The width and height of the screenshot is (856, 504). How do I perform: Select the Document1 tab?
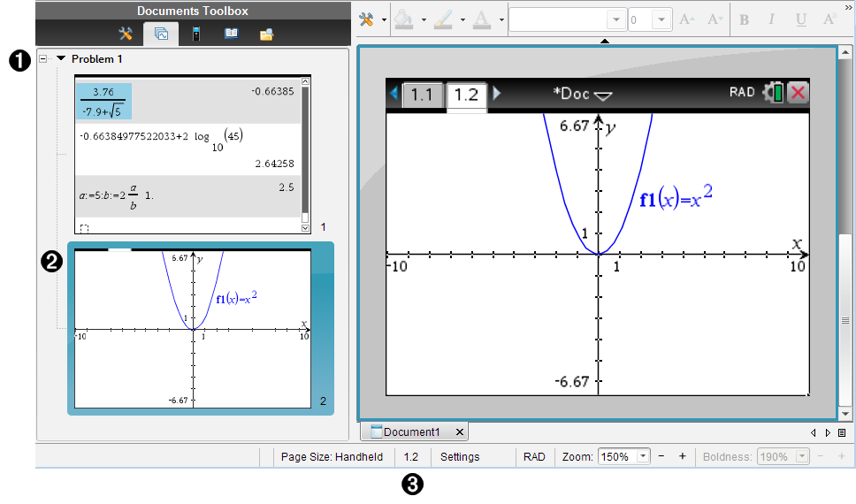pyautogui.click(x=411, y=432)
